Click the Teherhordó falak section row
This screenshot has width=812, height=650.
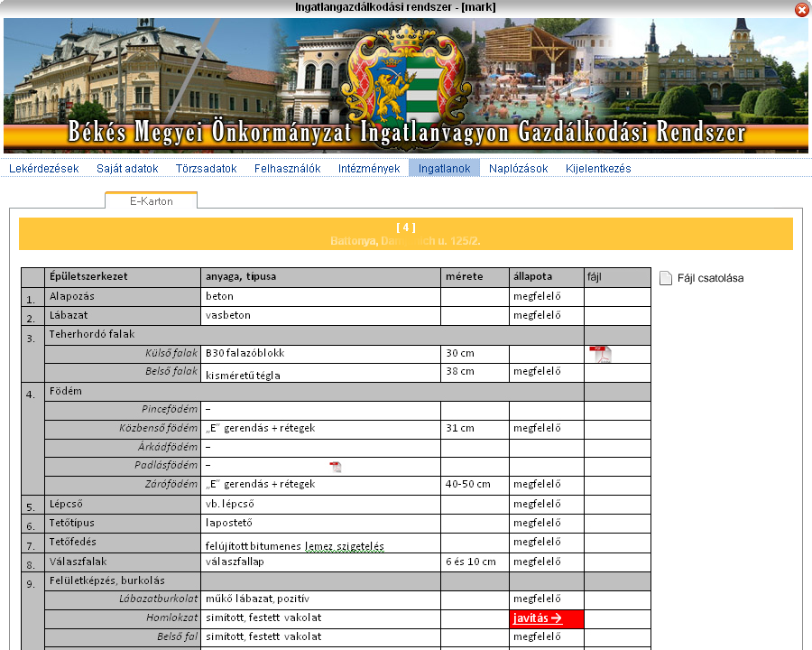(x=314, y=335)
